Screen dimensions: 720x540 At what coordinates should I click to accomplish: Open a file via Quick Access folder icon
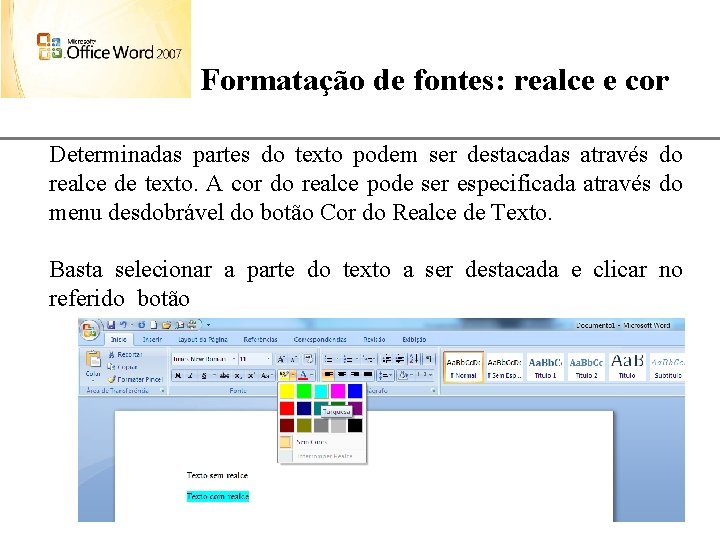tap(166, 325)
